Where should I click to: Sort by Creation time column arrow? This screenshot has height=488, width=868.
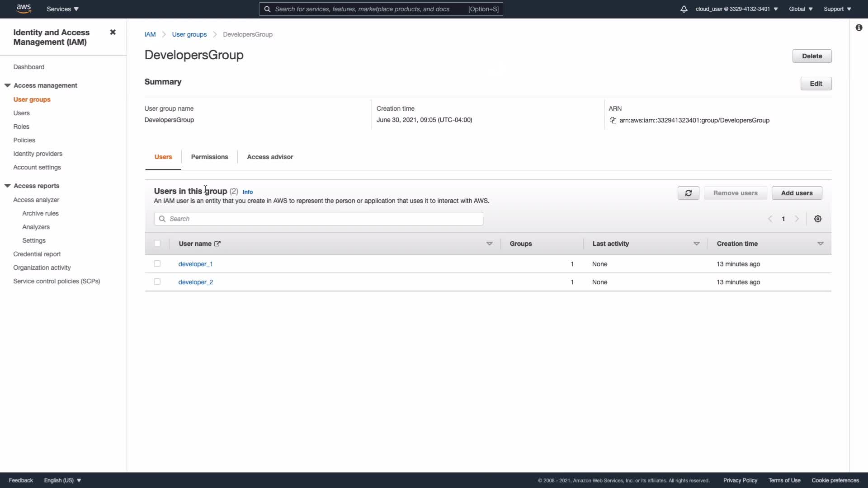pyautogui.click(x=820, y=244)
